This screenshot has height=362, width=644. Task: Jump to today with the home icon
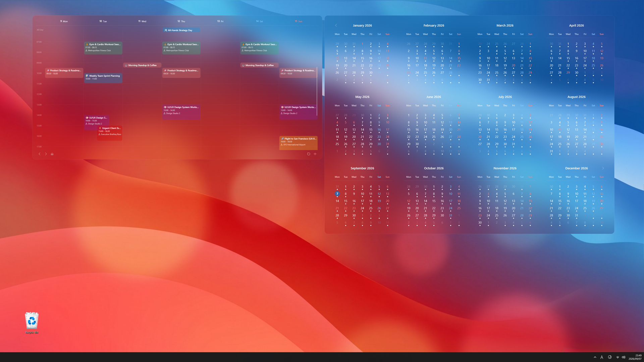click(52, 154)
